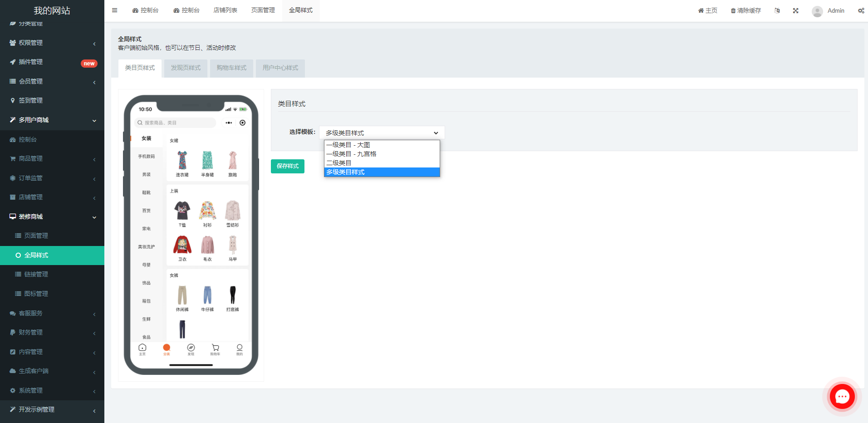Choose 一级类目 - 九宫格 option

tap(351, 154)
